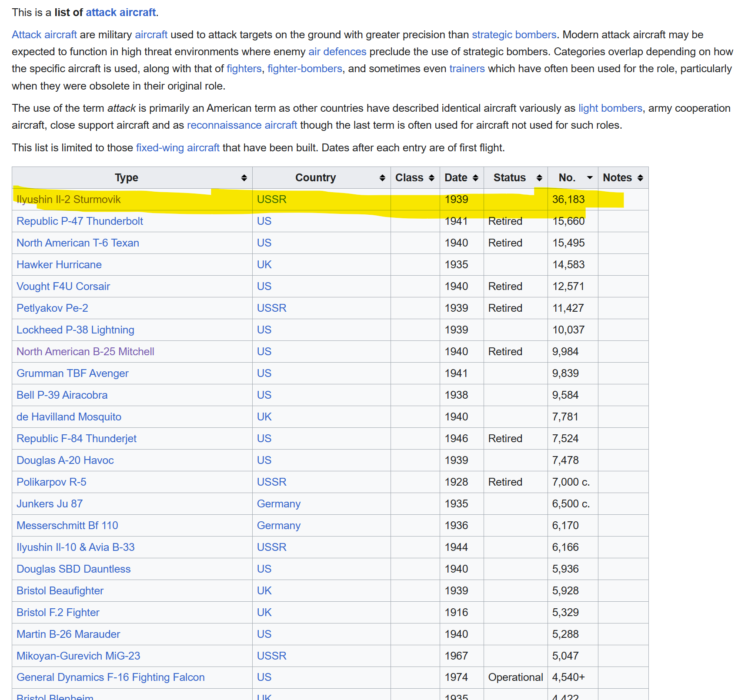Open the attack aircraft article link
Viewport: 738px width, 700px height.
(120, 12)
